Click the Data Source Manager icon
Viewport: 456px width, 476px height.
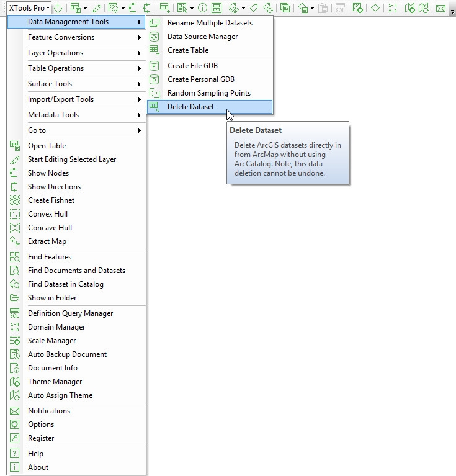[154, 37]
